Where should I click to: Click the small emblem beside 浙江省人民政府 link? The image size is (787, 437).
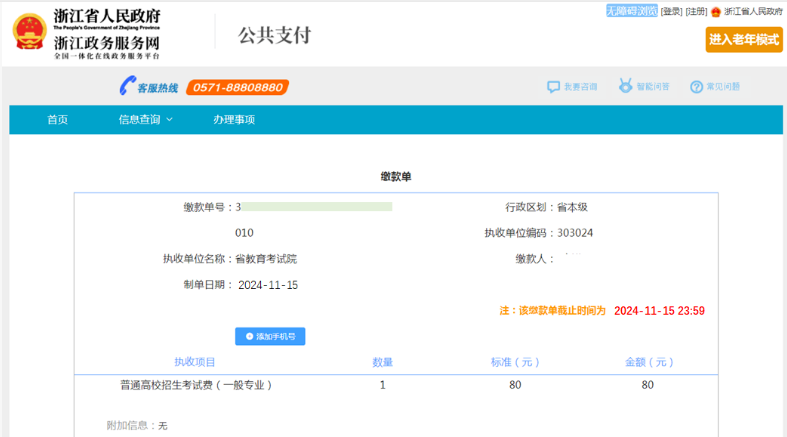pos(715,12)
